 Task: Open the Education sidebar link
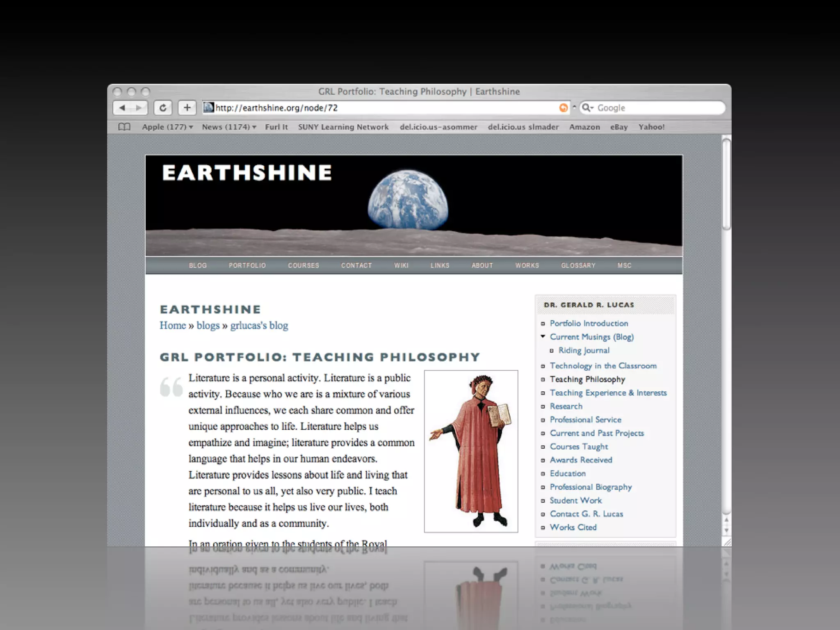(x=568, y=473)
